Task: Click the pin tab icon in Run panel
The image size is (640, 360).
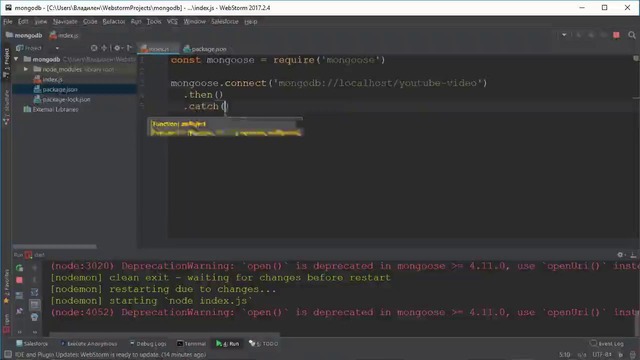Action: pos(19,311)
